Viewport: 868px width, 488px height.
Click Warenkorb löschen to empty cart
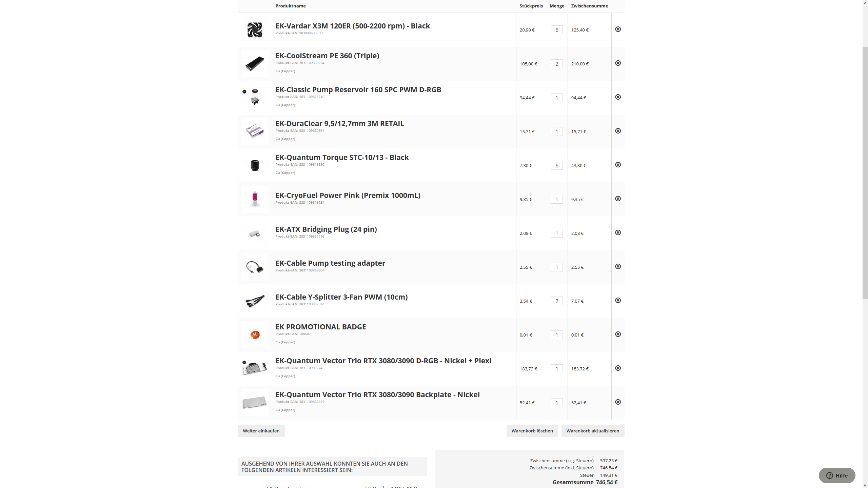click(532, 430)
